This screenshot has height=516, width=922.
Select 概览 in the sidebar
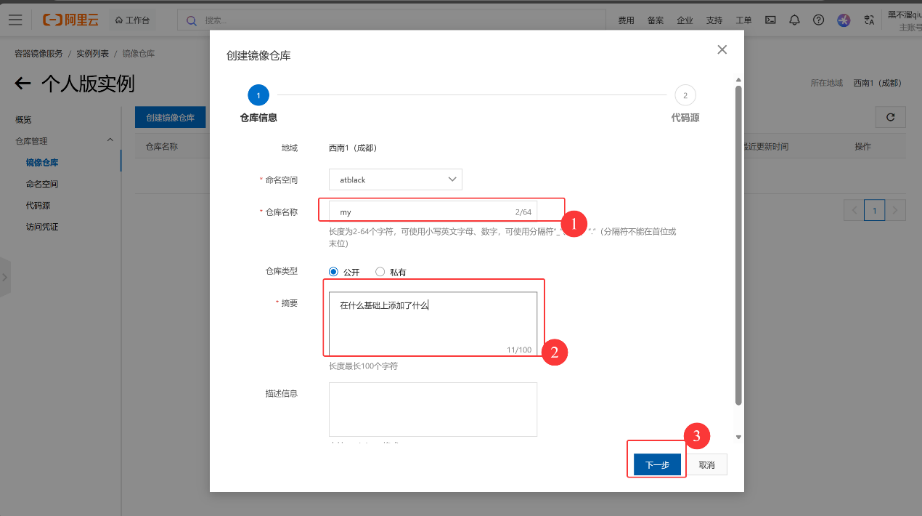(x=24, y=119)
